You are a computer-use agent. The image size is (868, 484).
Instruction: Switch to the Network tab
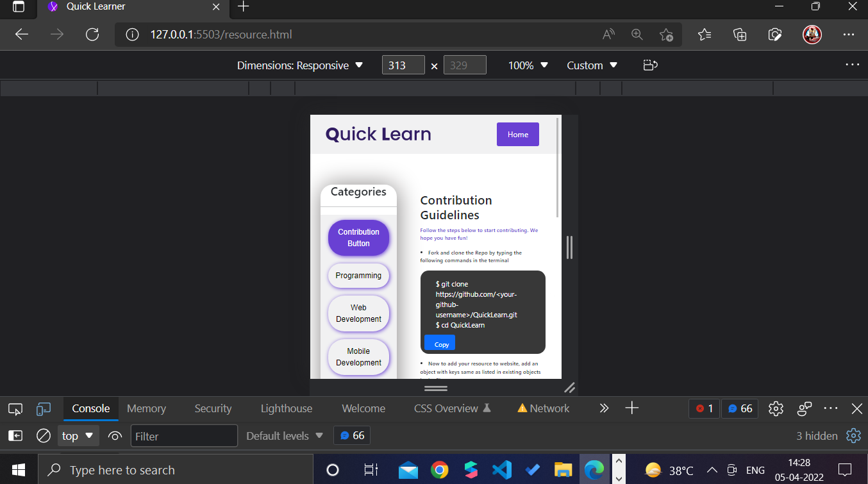(x=544, y=408)
